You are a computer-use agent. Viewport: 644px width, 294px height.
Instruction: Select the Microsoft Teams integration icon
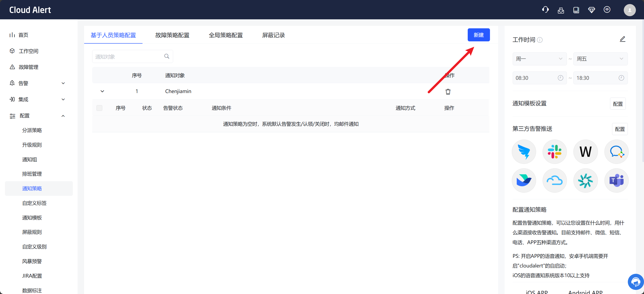[x=616, y=180]
